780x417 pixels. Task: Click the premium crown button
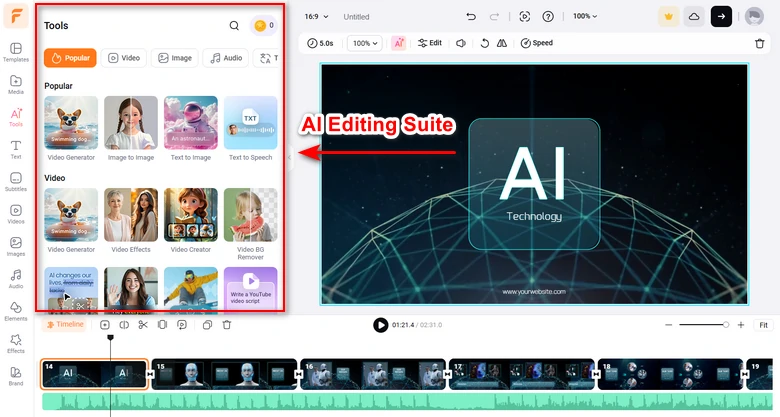tap(669, 16)
